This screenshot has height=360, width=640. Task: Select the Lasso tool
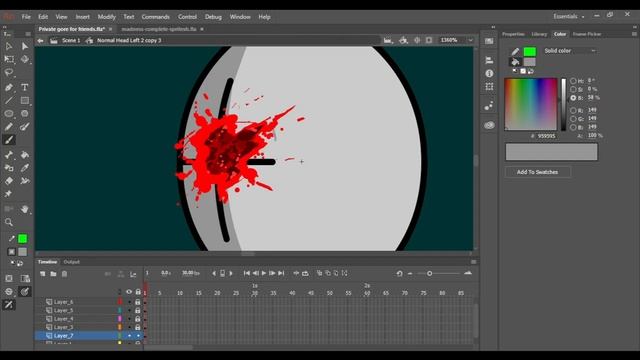tap(9, 73)
